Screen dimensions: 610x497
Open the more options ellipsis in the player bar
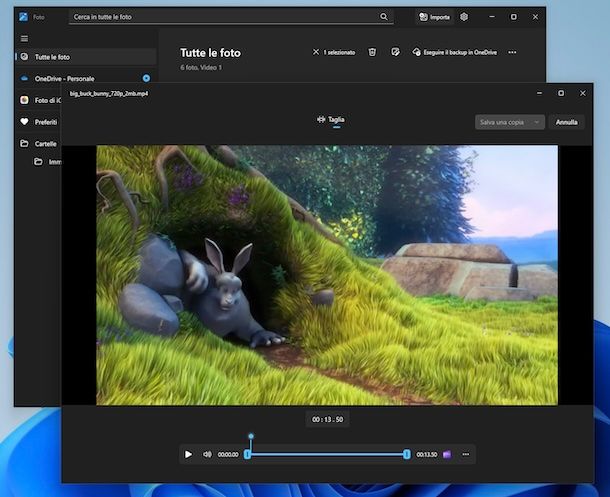pos(465,454)
